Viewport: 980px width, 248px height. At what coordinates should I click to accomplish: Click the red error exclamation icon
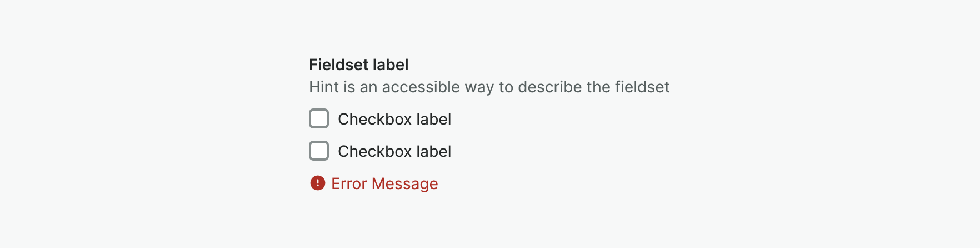[x=317, y=183]
